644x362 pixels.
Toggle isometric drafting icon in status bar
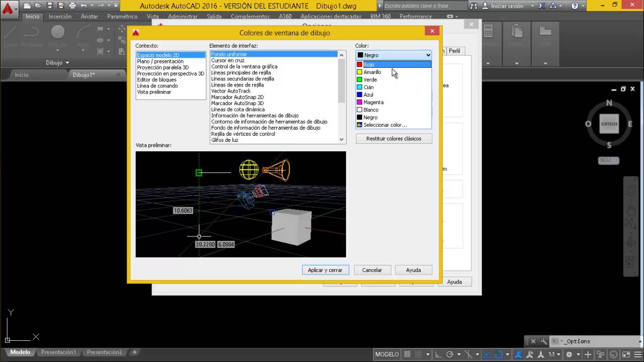[x=469, y=354]
